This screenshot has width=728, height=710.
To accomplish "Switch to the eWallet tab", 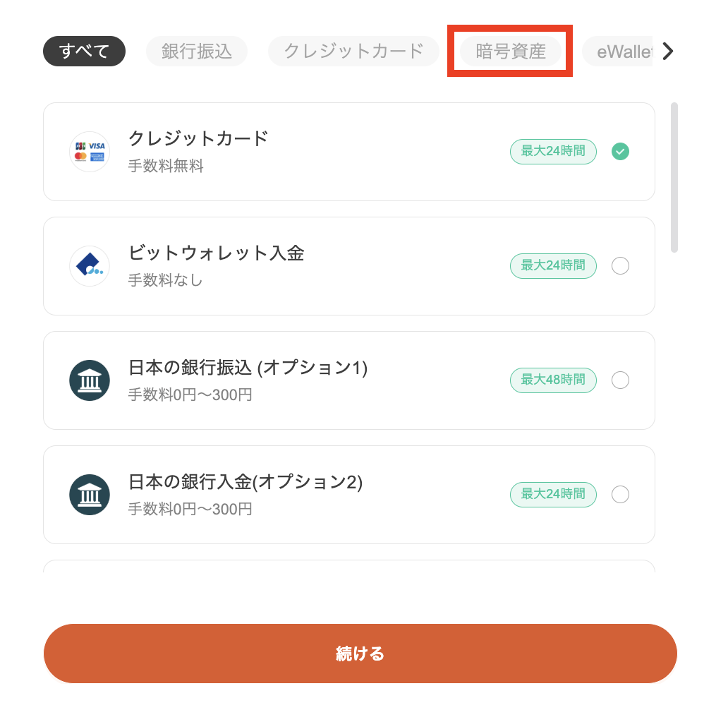I will tap(617, 51).
